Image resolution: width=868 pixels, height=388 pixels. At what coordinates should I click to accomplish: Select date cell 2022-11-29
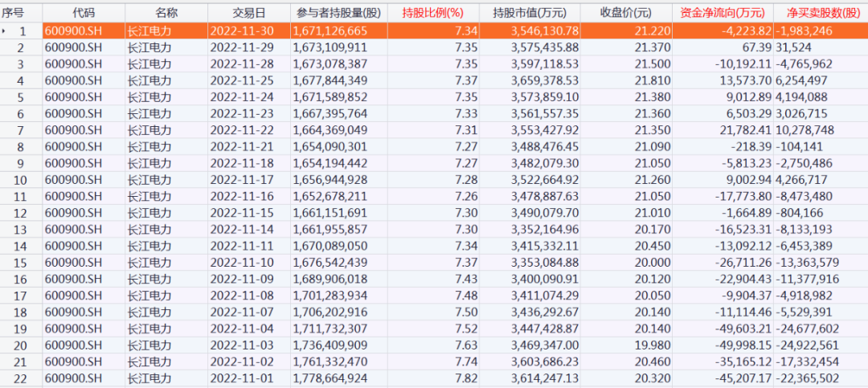[x=242, y=47]
